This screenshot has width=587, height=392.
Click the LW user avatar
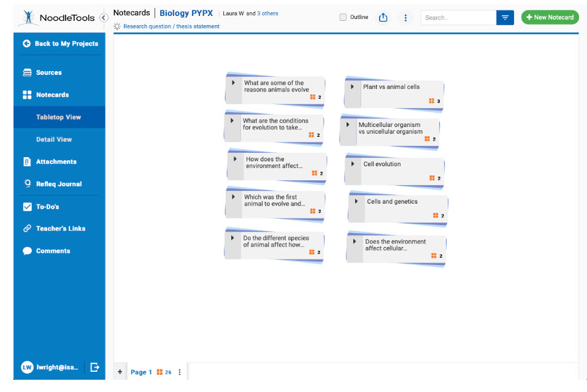[27, 367]
